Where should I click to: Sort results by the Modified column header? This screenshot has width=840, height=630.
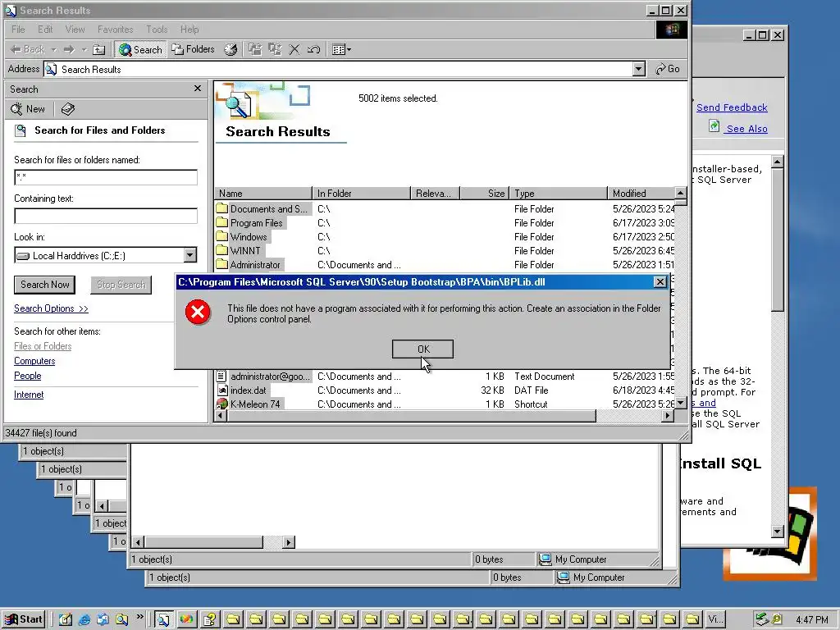(641, 194)
